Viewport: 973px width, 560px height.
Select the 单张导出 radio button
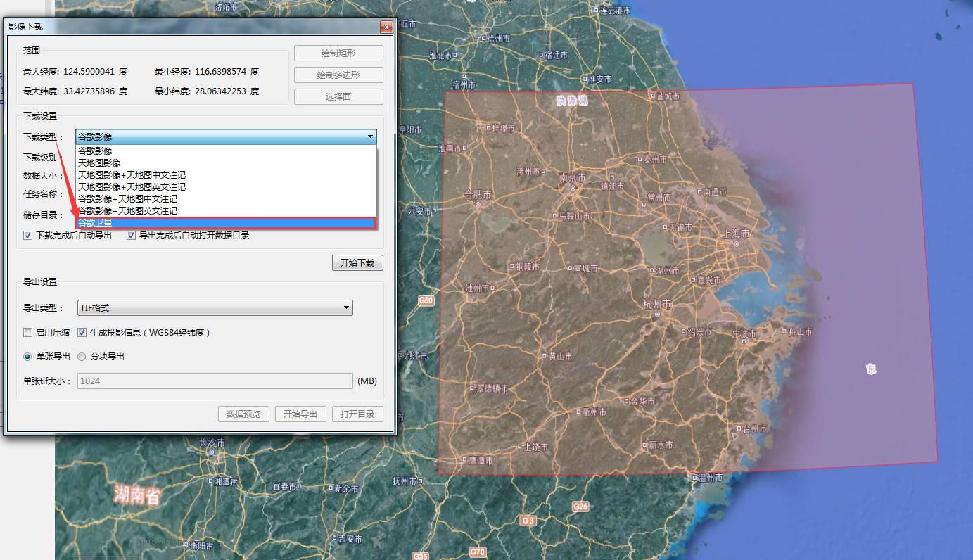click(x=28, y=357)
